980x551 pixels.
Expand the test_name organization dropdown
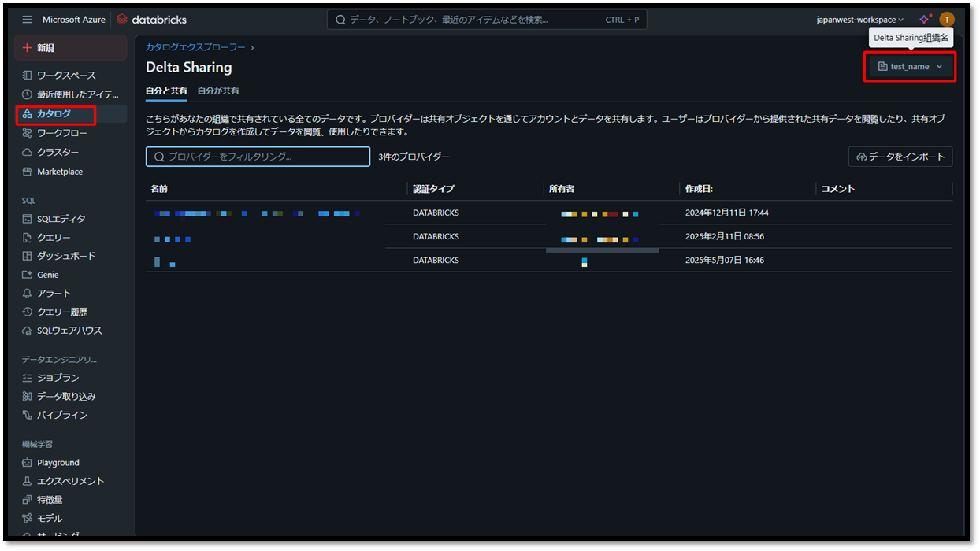click(x=910, y=67)
